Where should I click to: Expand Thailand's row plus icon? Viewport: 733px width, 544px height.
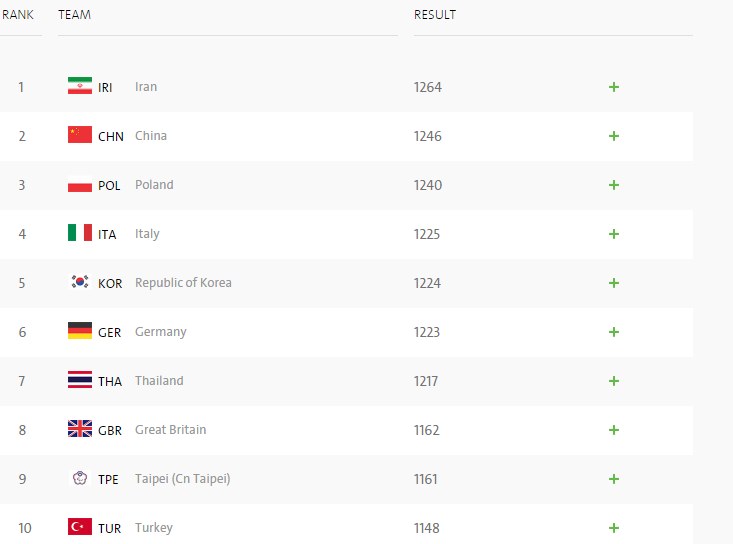click(x=614, y=381)
